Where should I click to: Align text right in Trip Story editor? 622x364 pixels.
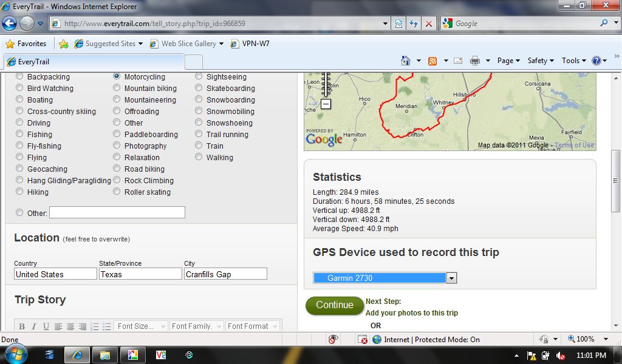tap(83, 326)
